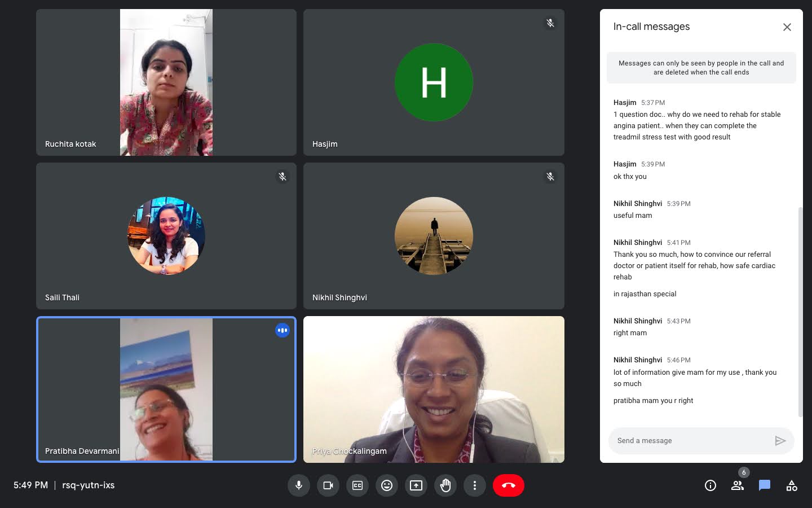Click muted mic icon on Nikhil Shinghvi tile
The height and width of the screenshot is (508, 812).
[550, 177]
